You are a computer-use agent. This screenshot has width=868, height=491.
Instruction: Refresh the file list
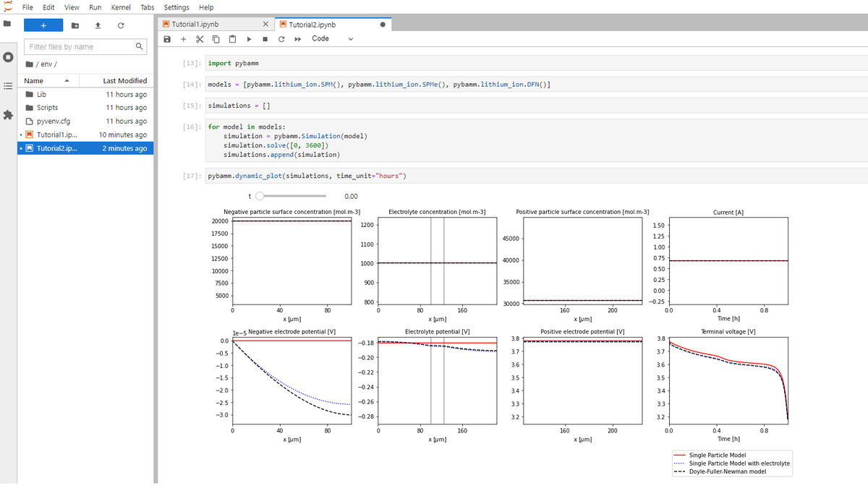[121, 26]
